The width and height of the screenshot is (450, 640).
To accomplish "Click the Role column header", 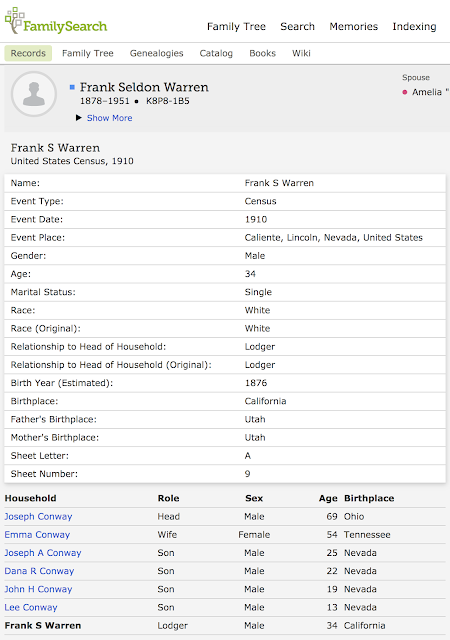I will [169, 498].
